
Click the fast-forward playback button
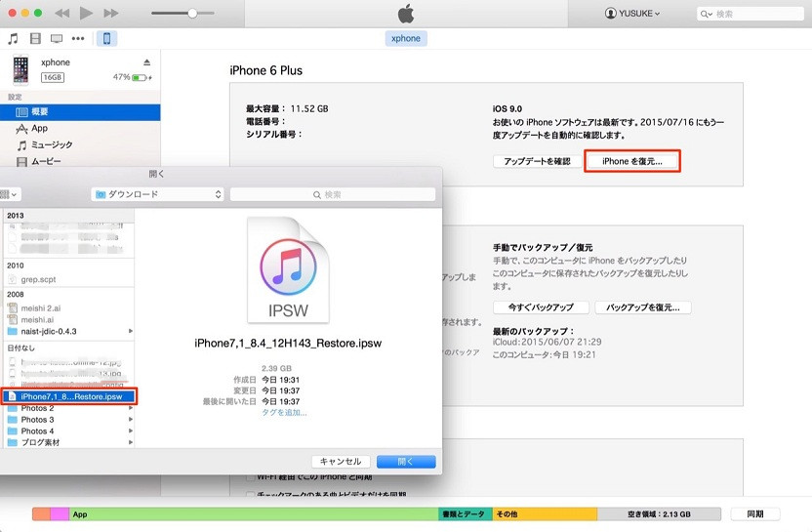point(111,13)
